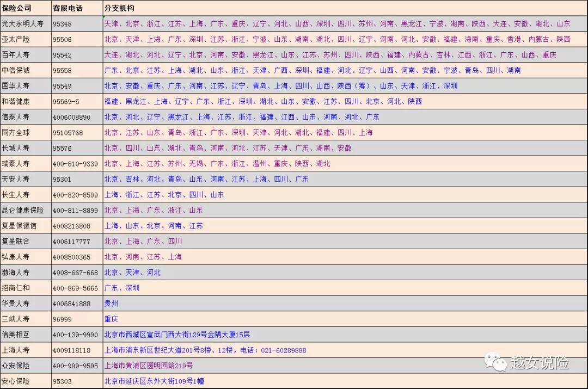Click address 北京市西城区宣武门西大街129号
Image resolution: width=588 pixels, height=389 pixels.
pyautogui.click(x=156, y=335)
